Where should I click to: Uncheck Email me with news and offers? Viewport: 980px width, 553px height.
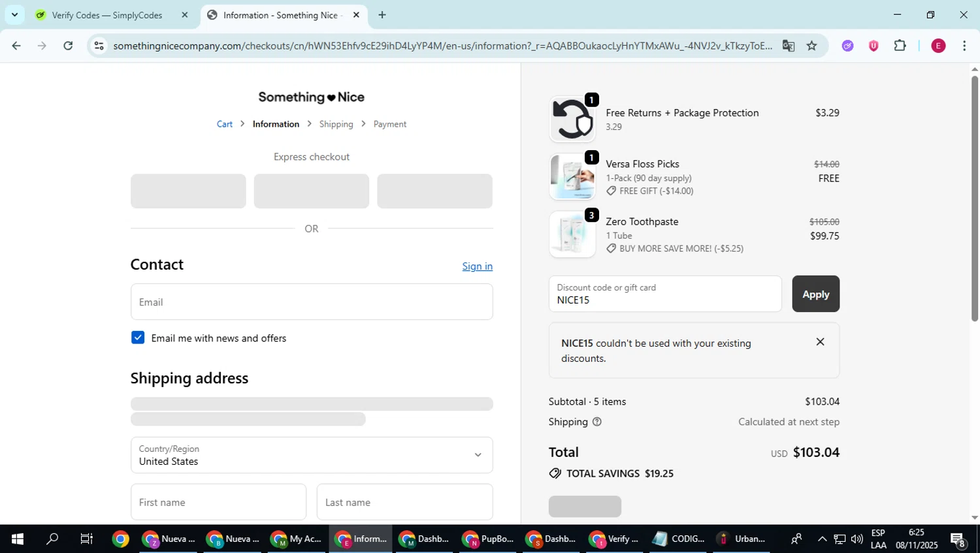tap(138, 338)
